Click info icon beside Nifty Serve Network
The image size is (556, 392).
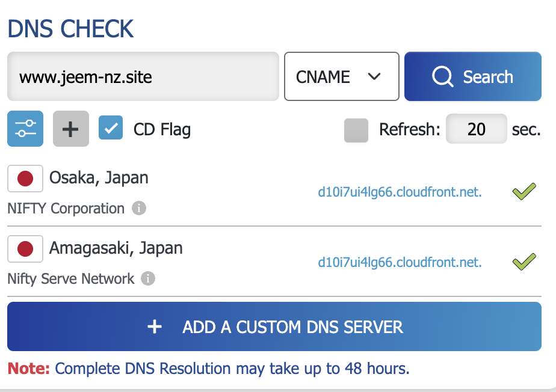[x=148, y=279]
